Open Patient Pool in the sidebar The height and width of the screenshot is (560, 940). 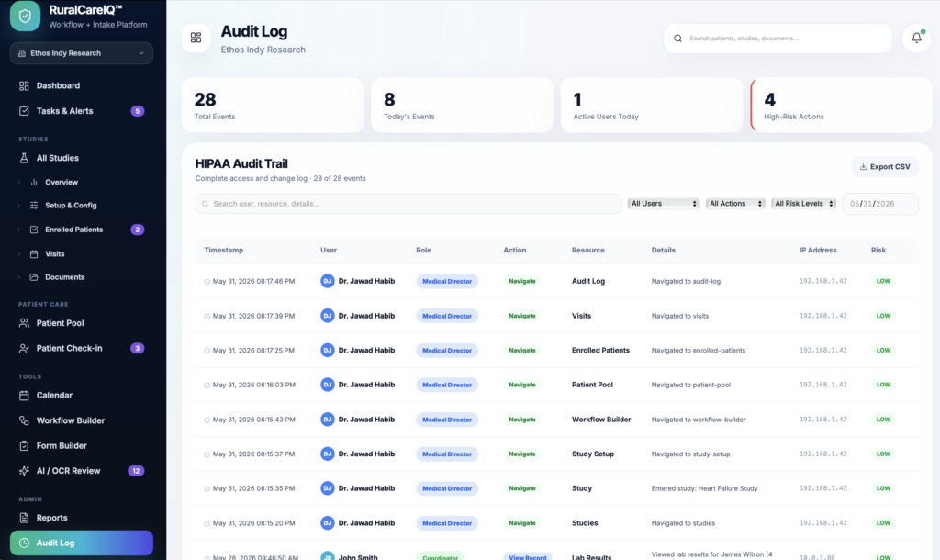pos(82,323)
